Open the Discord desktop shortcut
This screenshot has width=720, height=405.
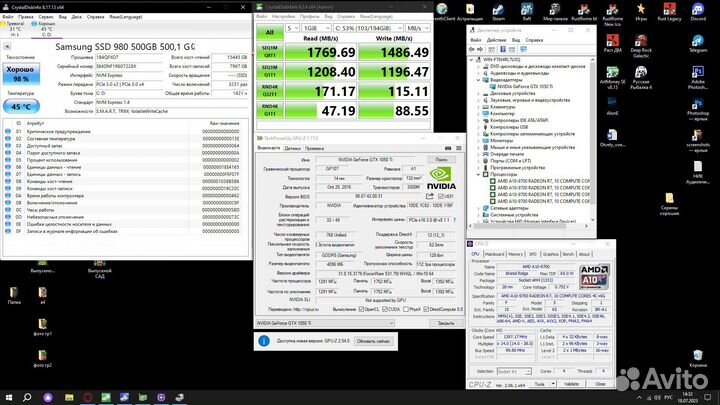tap(698, 12)
